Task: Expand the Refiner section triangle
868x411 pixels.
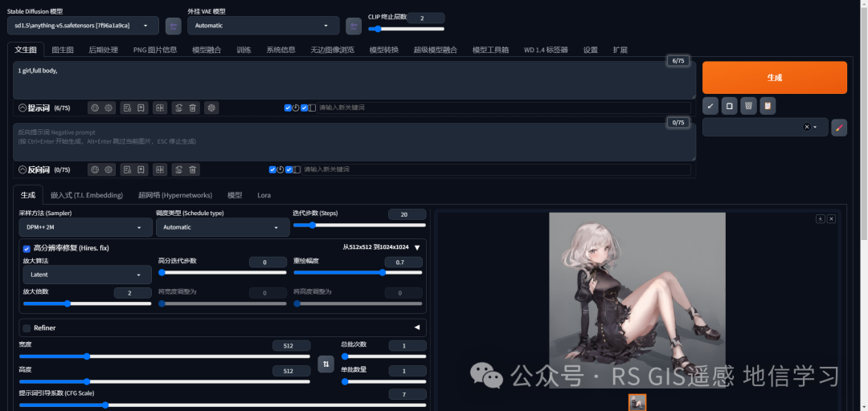Action: 417,328
